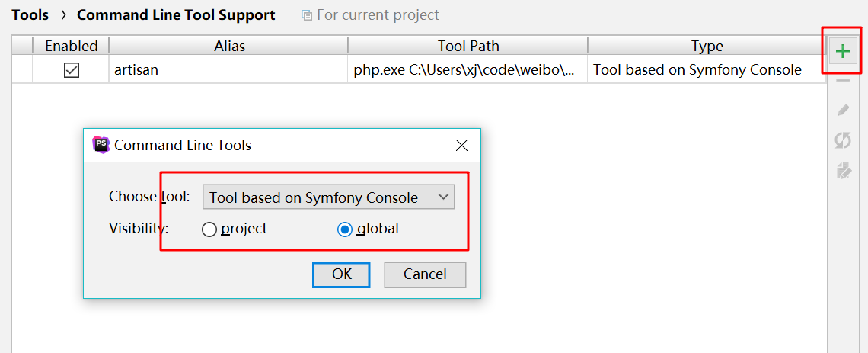The height and width of the screenshot is (353, 868).
Task: Click the edit tool definition file icon
Action: click(843, 171)
